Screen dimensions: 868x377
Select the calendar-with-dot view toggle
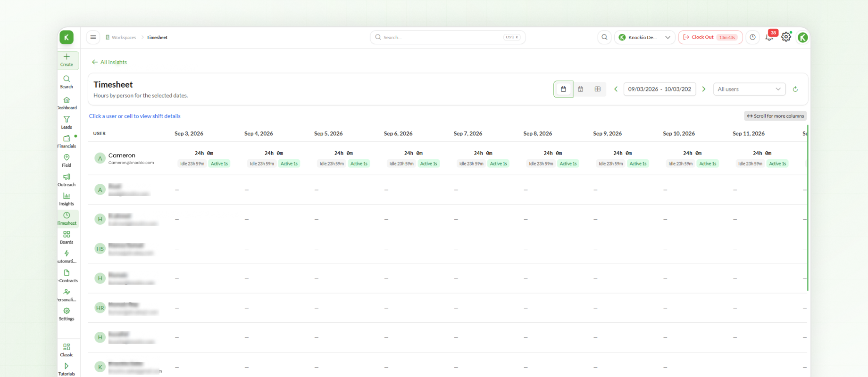[581, 89]
